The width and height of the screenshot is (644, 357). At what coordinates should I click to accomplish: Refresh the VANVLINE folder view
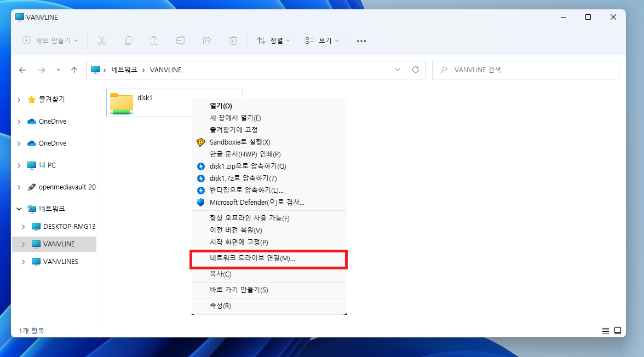[416, 70]
